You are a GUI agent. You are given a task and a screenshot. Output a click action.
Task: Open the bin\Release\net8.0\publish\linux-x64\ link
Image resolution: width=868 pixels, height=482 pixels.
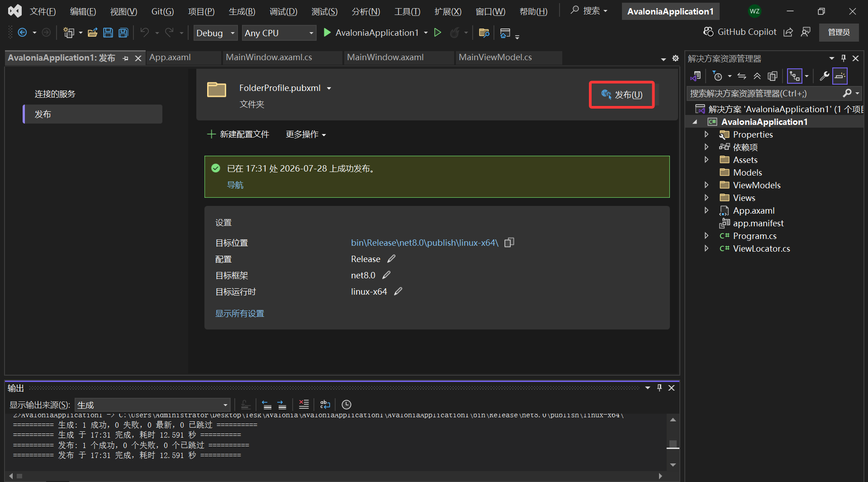[424, 243]
